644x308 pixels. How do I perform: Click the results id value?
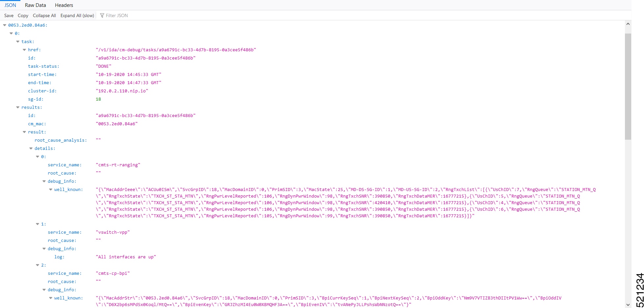(x=146, y=115)
